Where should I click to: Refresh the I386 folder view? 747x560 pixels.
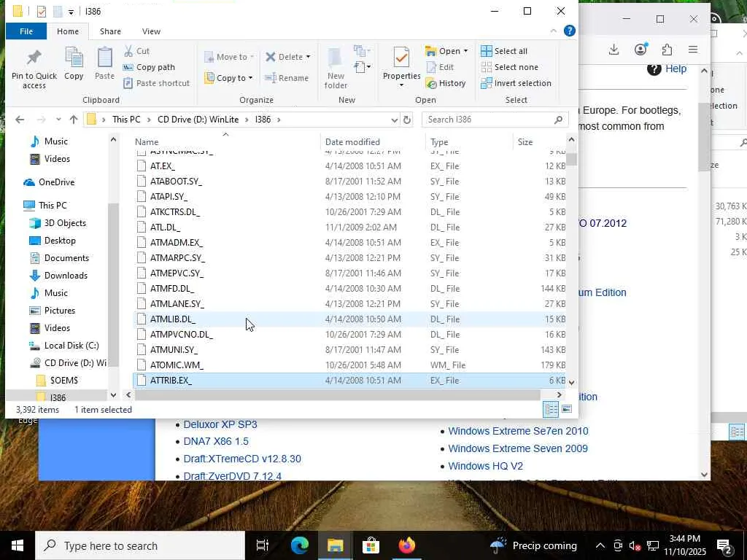(x=407, y=120)
